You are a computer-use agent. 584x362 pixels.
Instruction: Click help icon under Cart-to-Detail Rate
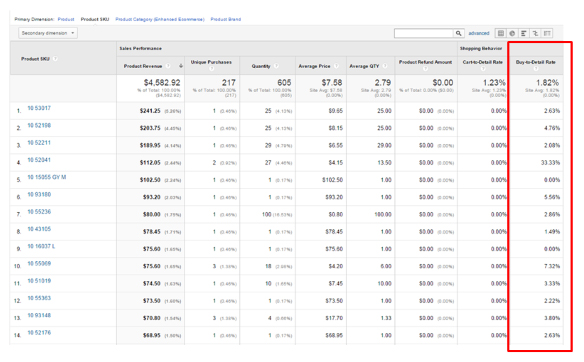click(483, 69)
